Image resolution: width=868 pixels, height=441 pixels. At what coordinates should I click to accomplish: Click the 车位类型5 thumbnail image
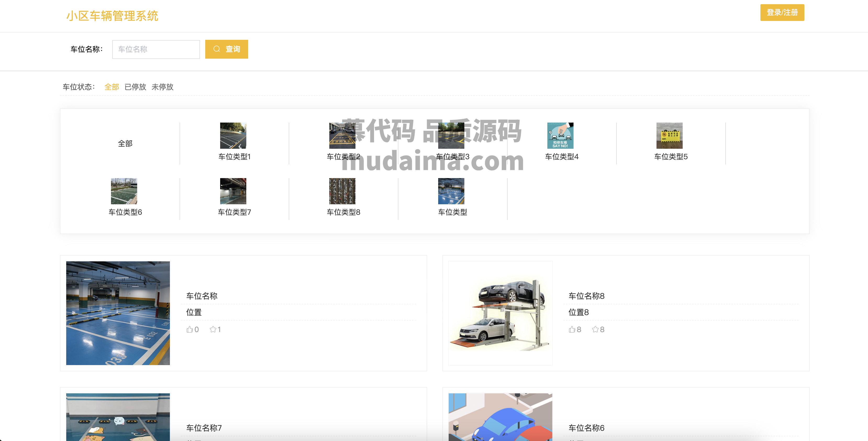click(x=670, y=136)
